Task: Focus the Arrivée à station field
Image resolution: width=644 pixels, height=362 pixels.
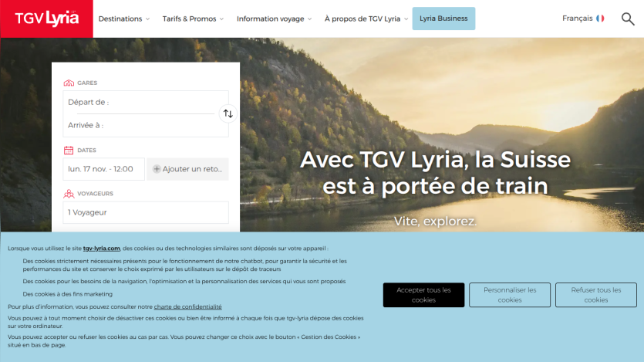Action: (141, 125)
